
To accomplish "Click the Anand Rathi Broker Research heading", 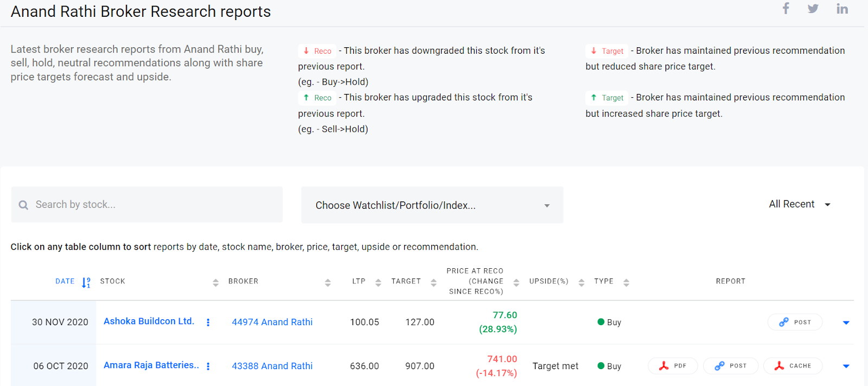I will point(141,12).
